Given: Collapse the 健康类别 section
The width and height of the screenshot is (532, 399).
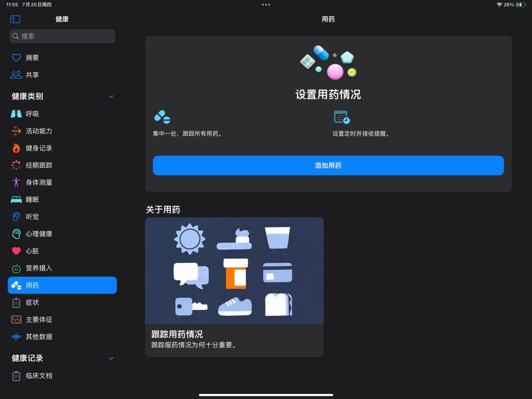Looking at the screenshot, I should point(111,96).
